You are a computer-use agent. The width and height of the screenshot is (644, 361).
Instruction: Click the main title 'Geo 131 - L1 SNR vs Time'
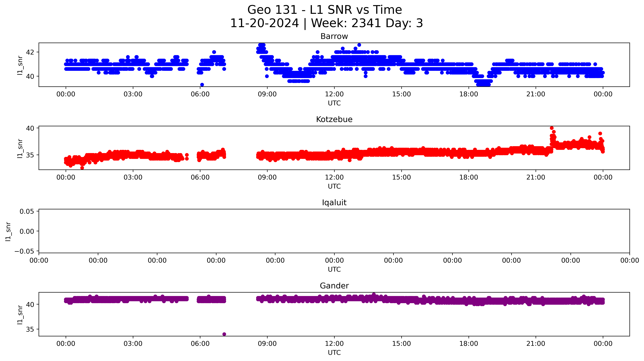point(325,10)
